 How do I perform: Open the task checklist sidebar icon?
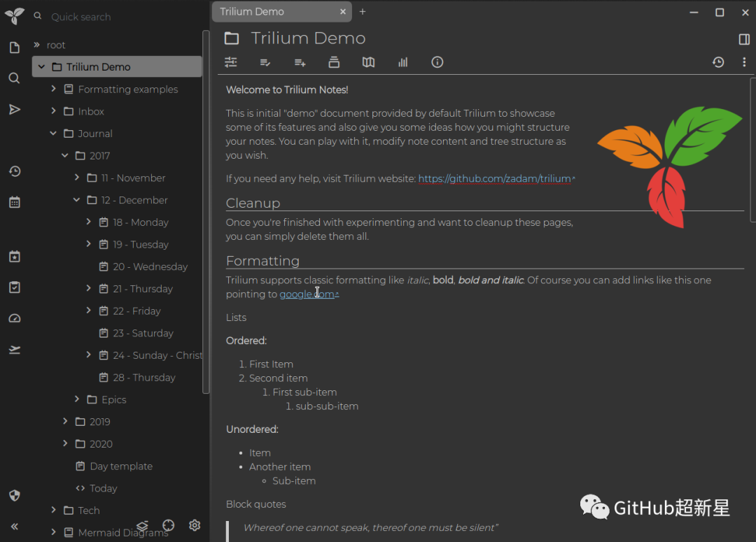point(15,287)
